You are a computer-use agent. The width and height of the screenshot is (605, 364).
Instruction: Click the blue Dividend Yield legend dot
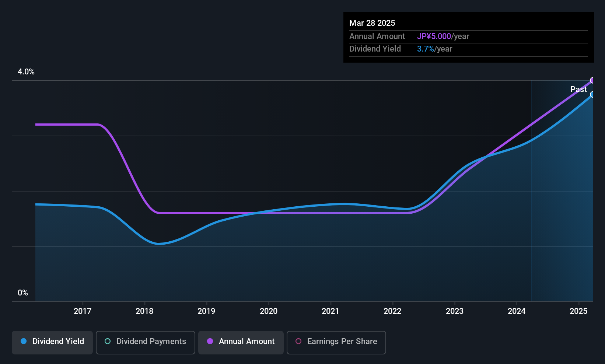point(24,341)
